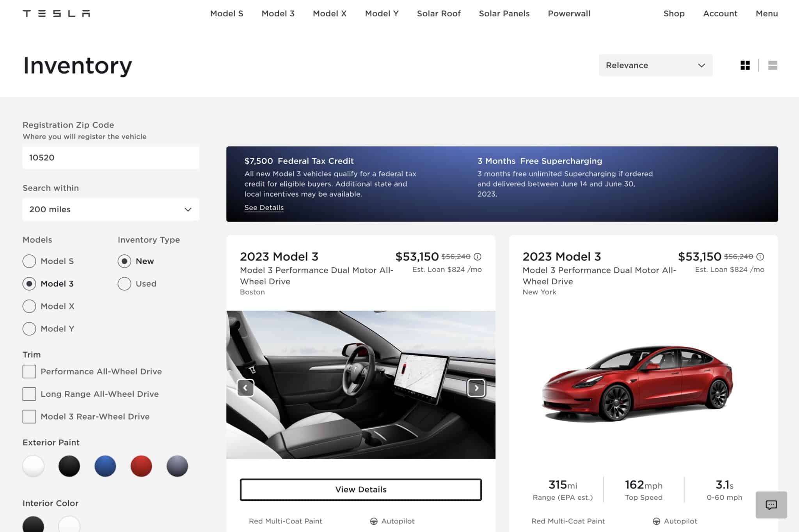Screen dimensions: 799x532
Task: Click 162mph Top Speed stat
Action: tap(644, 489)
